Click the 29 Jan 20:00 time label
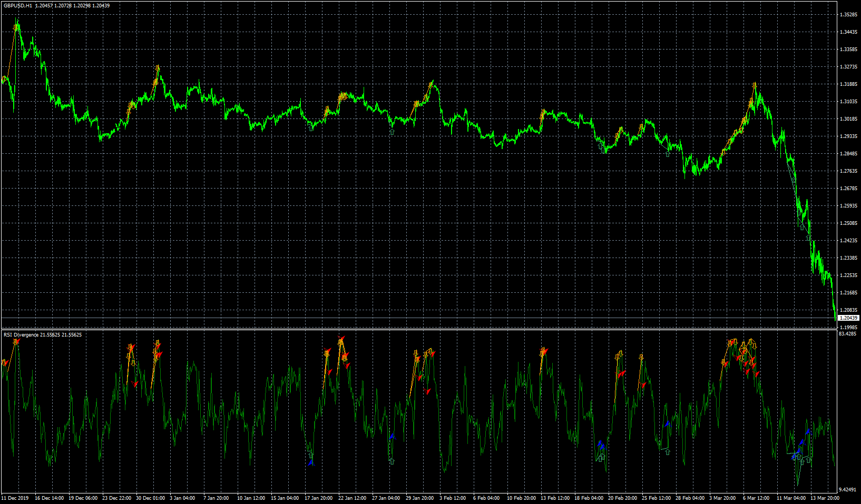The width and height of the screenshot is (861, 504). (419, 498)
